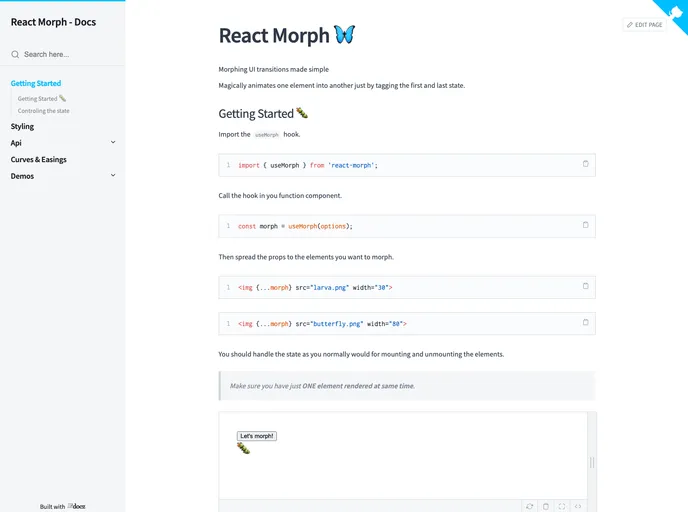Copy the import useMorph code snippet
The image size is (688, 512).
point(585,164)
